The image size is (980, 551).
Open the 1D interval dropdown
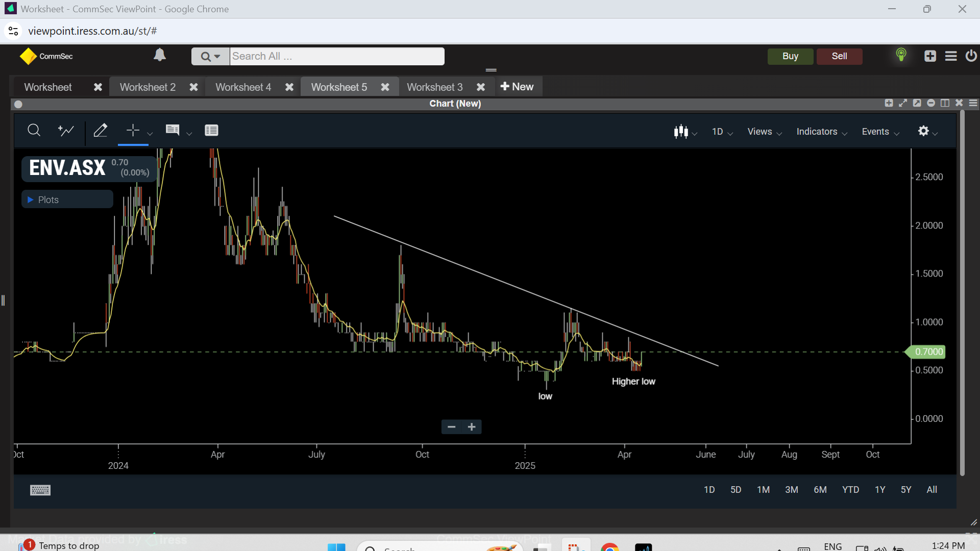click(x=722, y=132)
